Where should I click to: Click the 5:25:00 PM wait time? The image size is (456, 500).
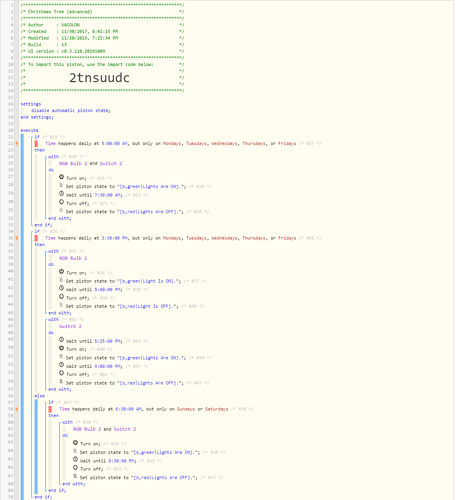(108, 341)
